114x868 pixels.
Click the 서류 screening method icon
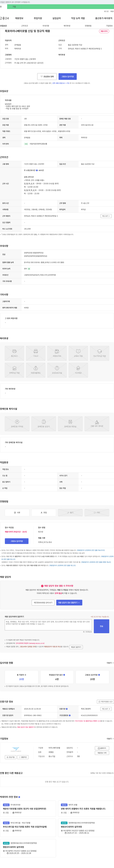click(17, 513)
